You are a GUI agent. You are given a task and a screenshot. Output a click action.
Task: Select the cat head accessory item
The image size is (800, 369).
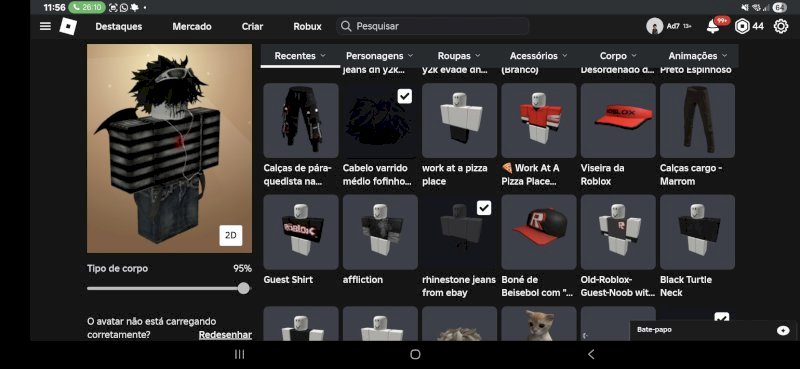pyautogui.click(x=539, y=324)
